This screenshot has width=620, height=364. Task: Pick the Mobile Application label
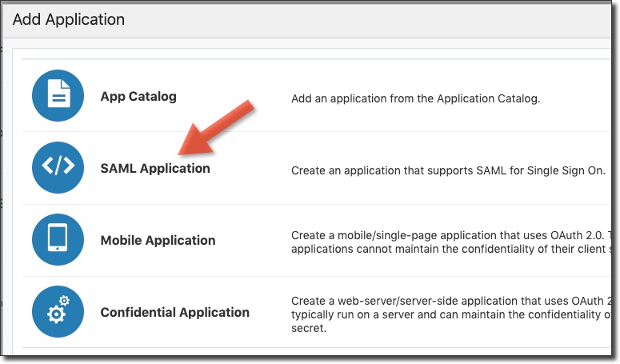(x=158, y=241)
